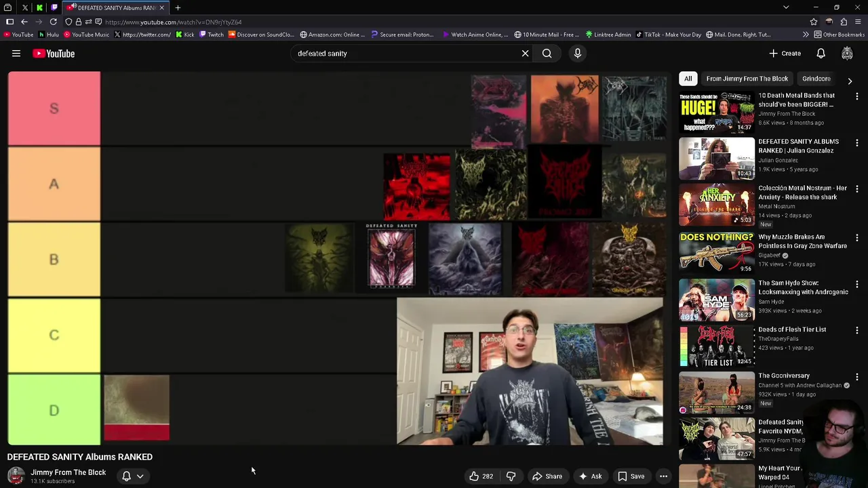Reload the current page

tap(53, 22)
